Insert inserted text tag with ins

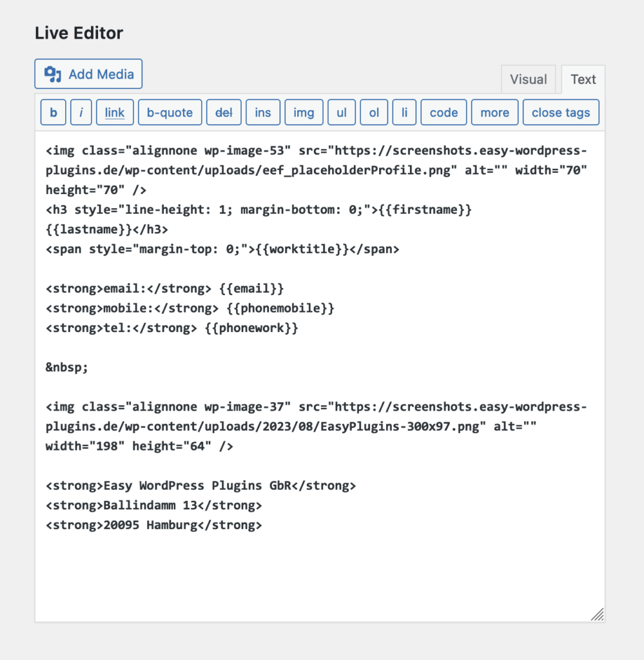click(x=262, y=112)
